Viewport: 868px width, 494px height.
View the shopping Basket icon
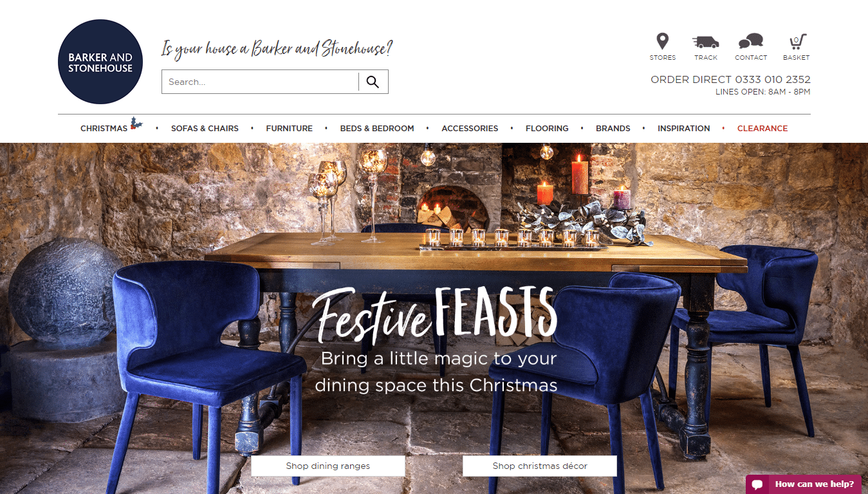797,42
